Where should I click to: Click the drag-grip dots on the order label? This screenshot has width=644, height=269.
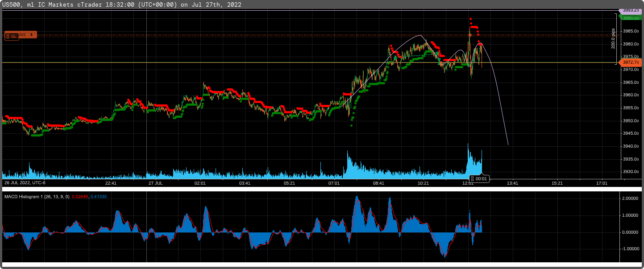[x=8, y=35]
